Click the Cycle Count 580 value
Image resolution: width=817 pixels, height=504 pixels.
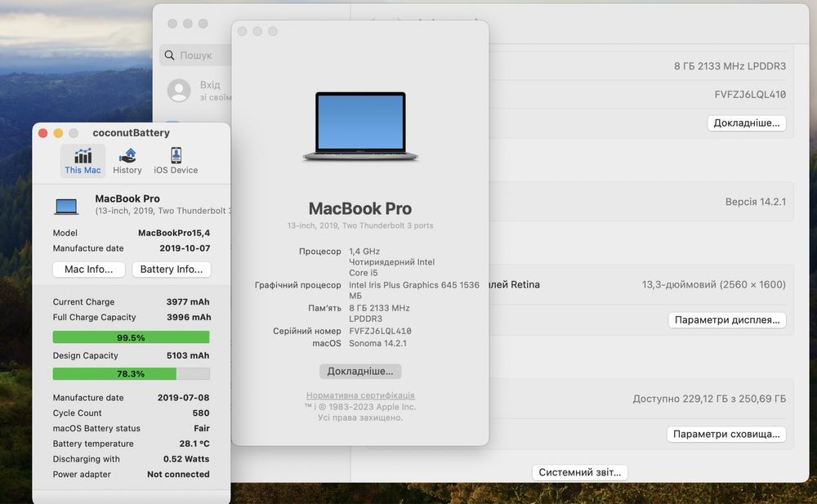click(x=201, y=413)
